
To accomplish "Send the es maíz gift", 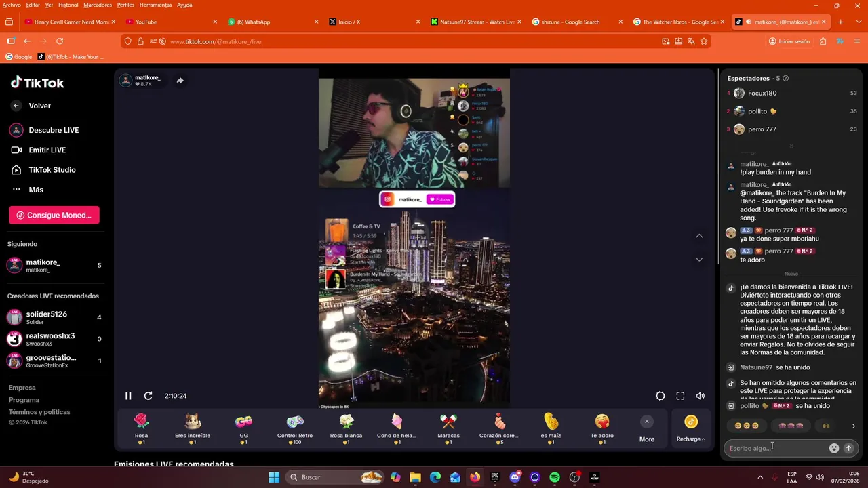I will point(551,428).
